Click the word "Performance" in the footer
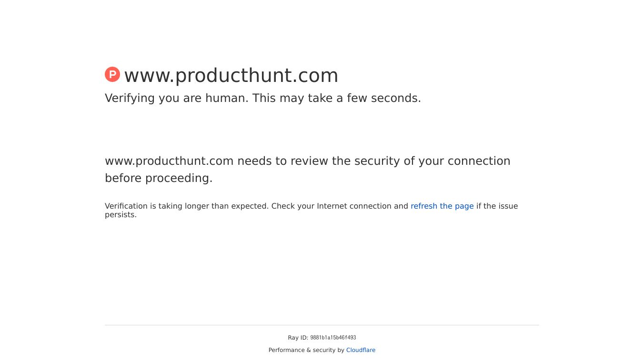 click(x=287, y=350)
